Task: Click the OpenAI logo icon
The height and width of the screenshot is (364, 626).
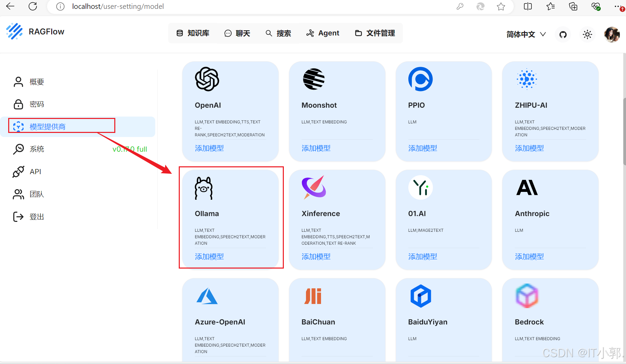Action: click(x=207, y=79)
